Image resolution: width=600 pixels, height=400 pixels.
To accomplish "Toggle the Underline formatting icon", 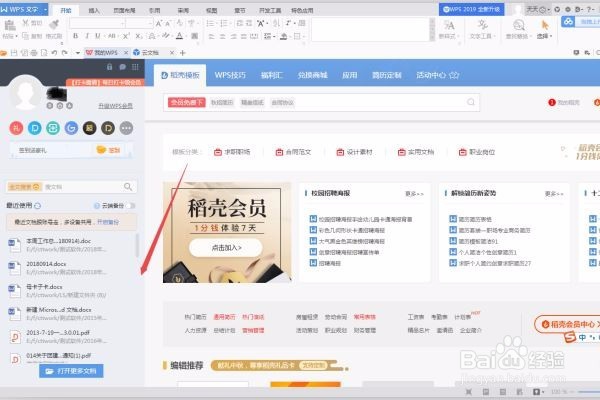I will point(98,36).
